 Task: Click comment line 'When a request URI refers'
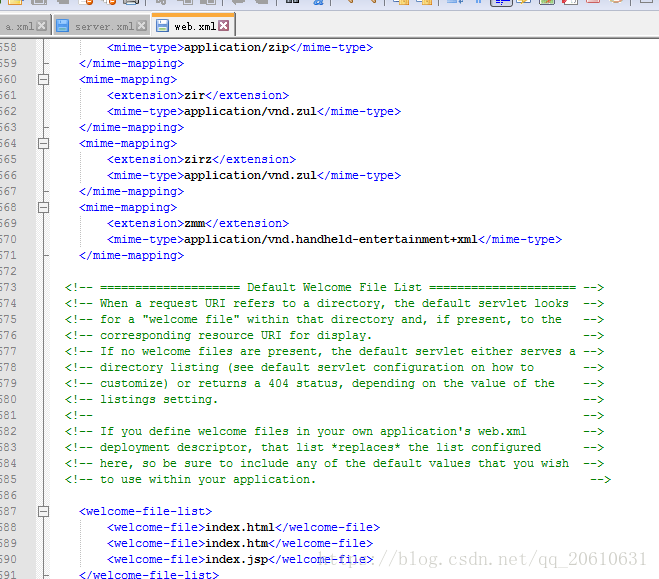pyautogui.click(x=334, y=303)
